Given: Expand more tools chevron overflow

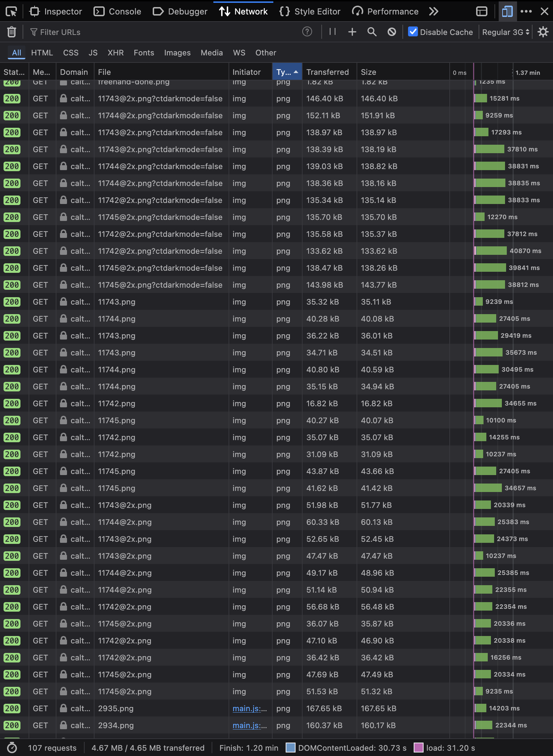Looking at the screenshot, I should pos(433,12).
